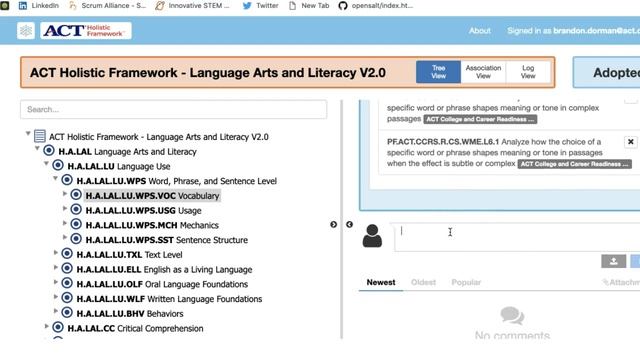Expand the Written Language Foundations node
The image size is (640, 360).
pos(56,296)
